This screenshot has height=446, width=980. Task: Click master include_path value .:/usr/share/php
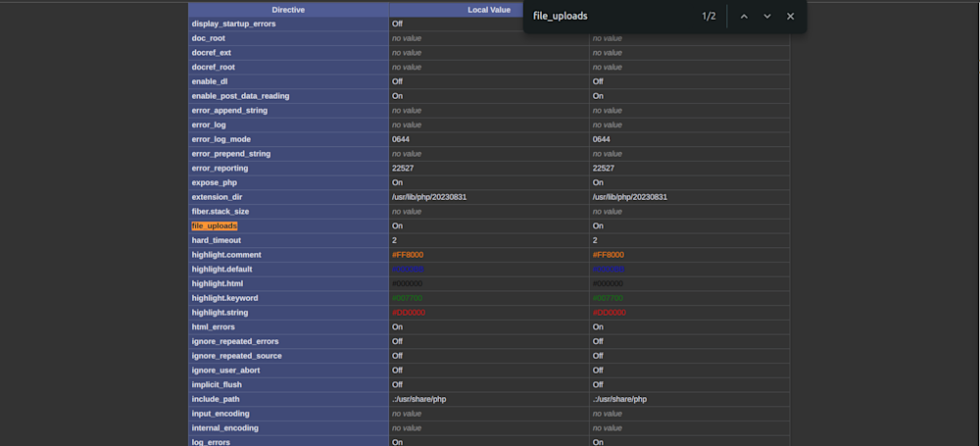619,399
